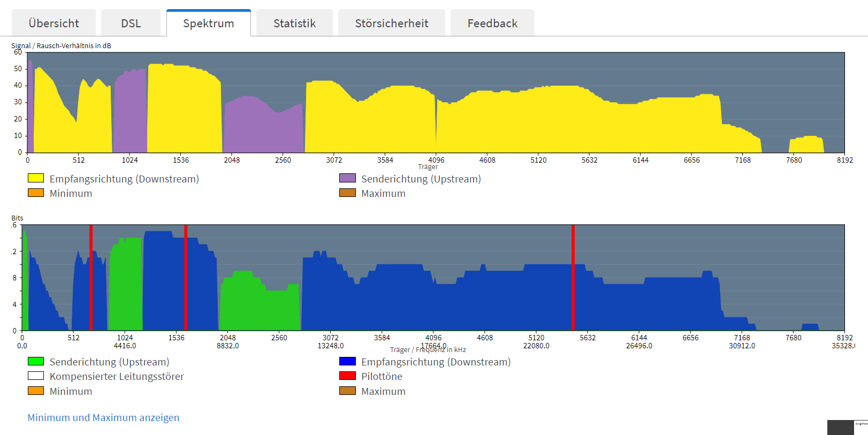868x435 pixels.
Task: Click '8832.0' frequency label on bits chart
Action: click(227, 346)
